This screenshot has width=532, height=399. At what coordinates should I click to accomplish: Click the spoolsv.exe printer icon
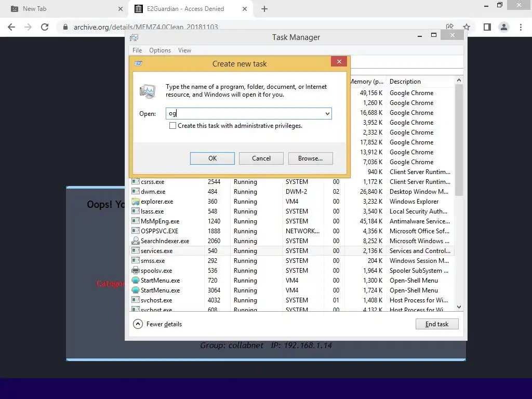(136, 270)
